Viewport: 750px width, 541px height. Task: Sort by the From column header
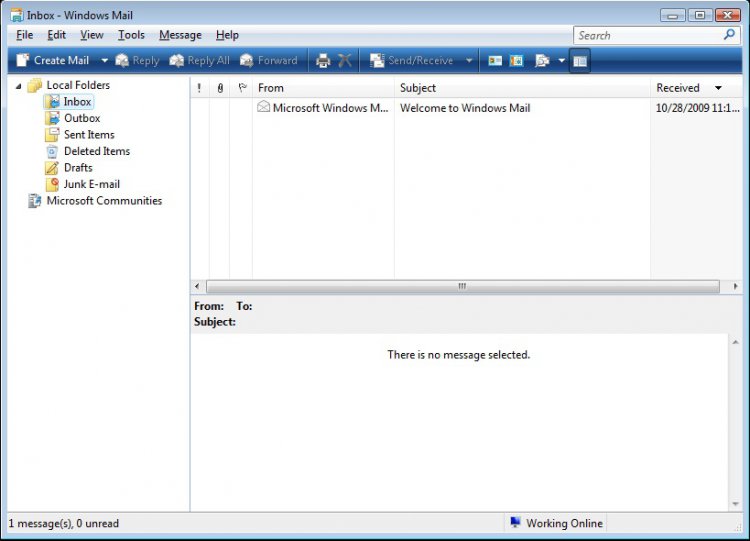tap(323, 88)
